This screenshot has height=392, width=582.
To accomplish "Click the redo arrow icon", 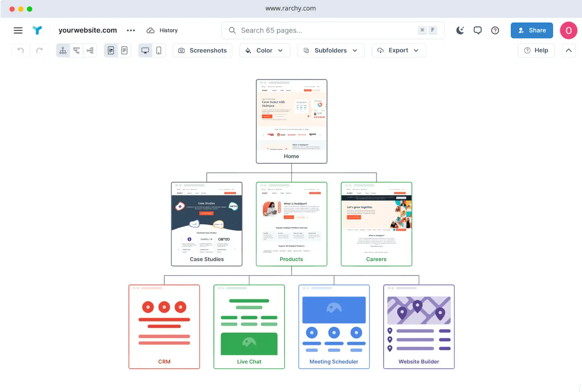I will click(x=39, y=50).
